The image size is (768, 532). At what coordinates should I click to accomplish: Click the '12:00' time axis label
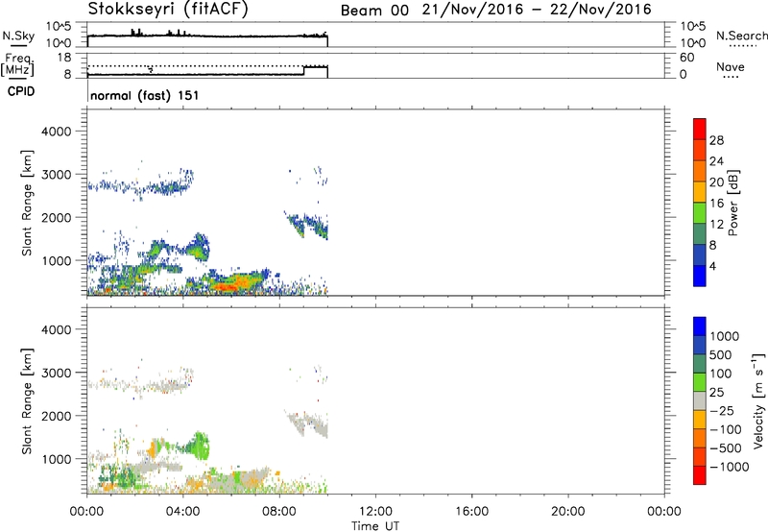(375, 512)
